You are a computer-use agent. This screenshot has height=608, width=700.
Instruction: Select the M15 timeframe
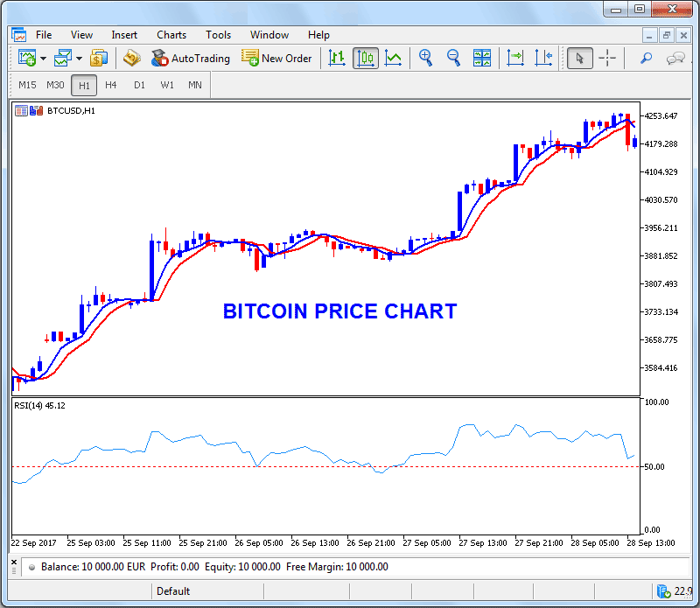pos(27,85)
